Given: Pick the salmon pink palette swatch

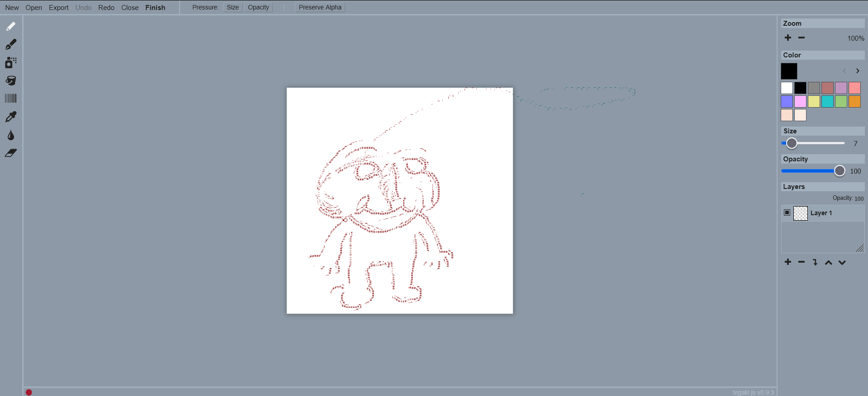Looking at the screenshot, I should tap(855, 88).
